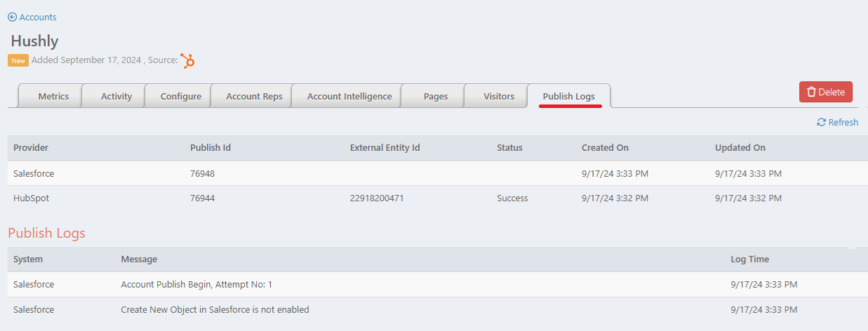Click external entity id 22918200471
Viewport: 868px width, 331px height.
click(x=377, y=198)
